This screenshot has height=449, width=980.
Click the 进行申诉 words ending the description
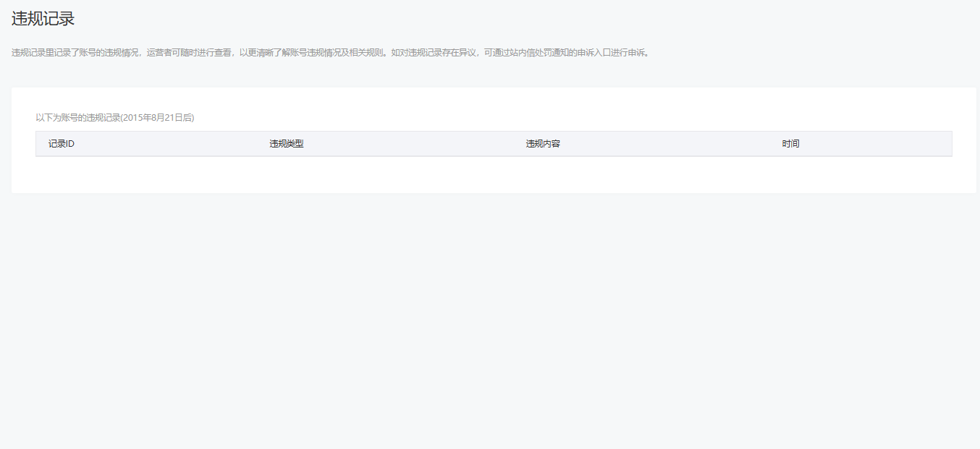(x=628, y=53)
